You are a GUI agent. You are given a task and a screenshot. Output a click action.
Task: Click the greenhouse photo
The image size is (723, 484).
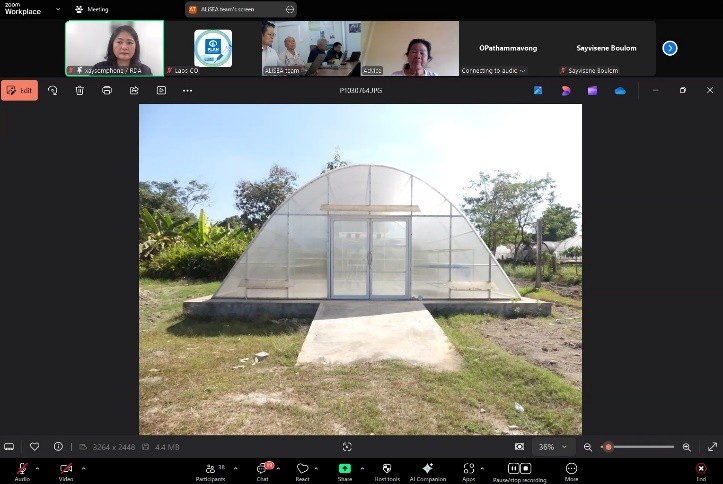[361, 269]
